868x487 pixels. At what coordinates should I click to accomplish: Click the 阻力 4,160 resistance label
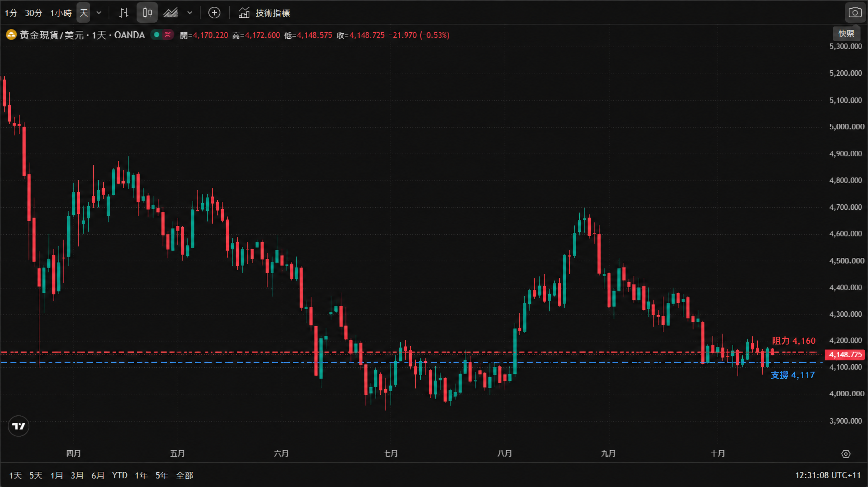tap(793, 341)
